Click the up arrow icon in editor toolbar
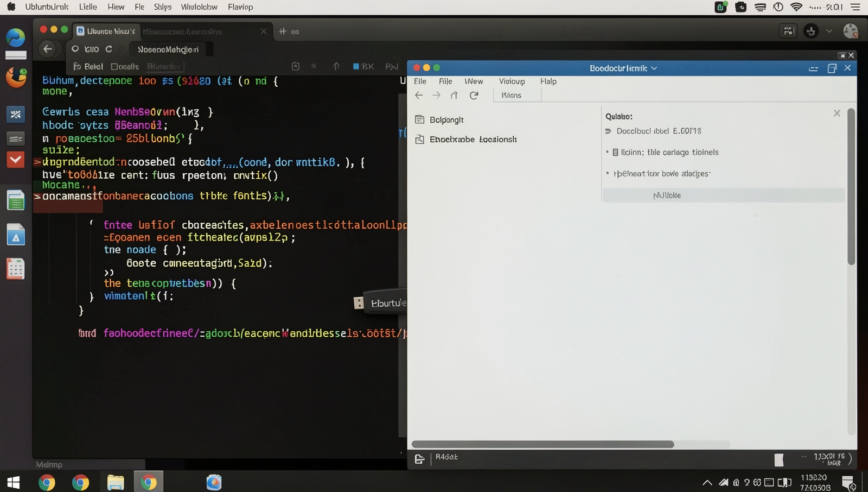Viewport: 868px width, 492px height. tap(336, 66)
